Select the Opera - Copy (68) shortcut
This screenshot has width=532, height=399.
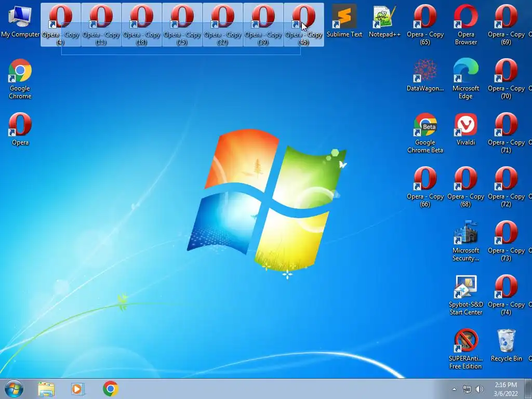coord(466,187)
